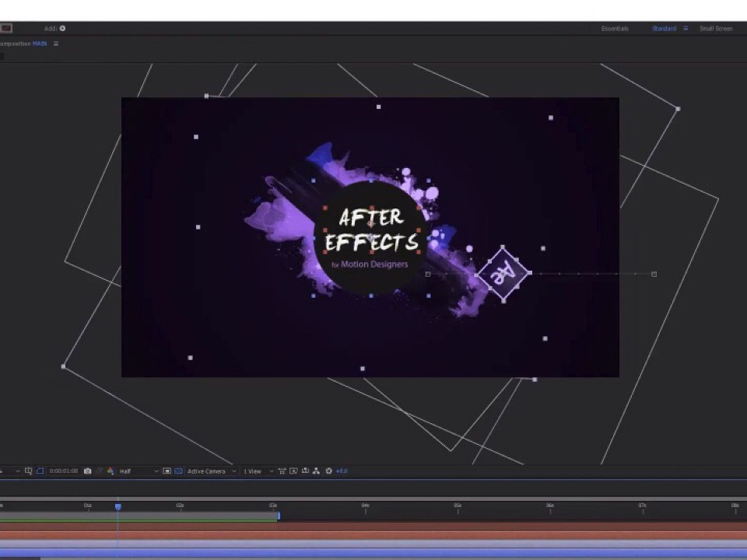This screenshot has height=560, width=747.
Task: Select the AE diamond logo layer
Action: pyautogui.click(x=503, y=273)
